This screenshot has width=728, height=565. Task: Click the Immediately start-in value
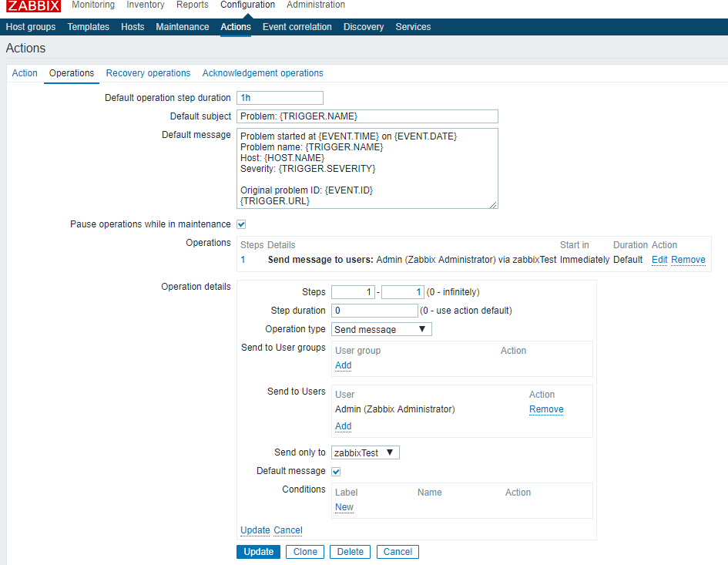[585, 260]
